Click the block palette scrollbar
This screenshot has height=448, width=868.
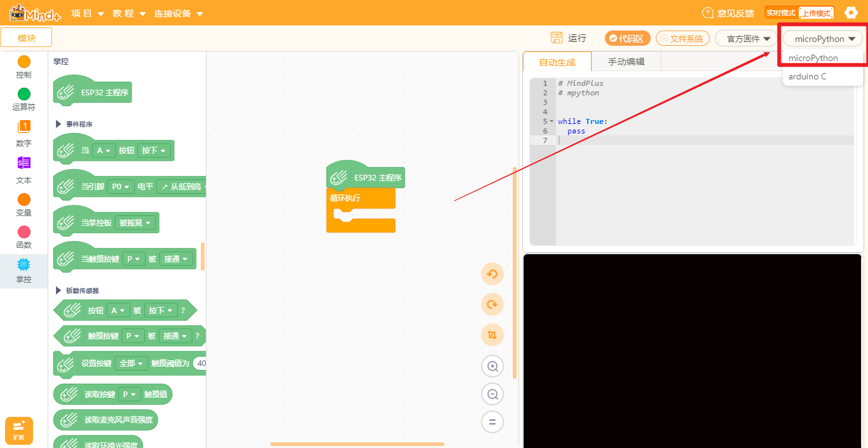203,256
